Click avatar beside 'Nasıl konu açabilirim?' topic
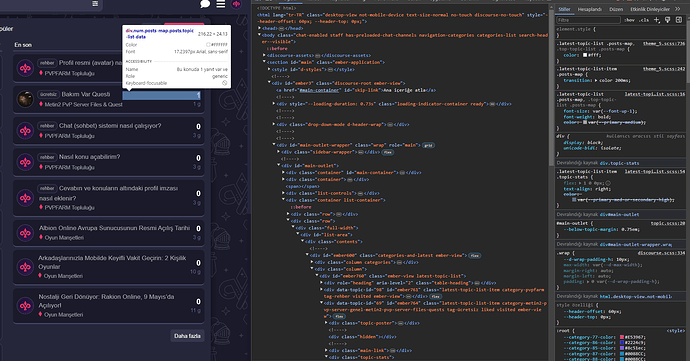690x361 pixels. tap(26, 162)
